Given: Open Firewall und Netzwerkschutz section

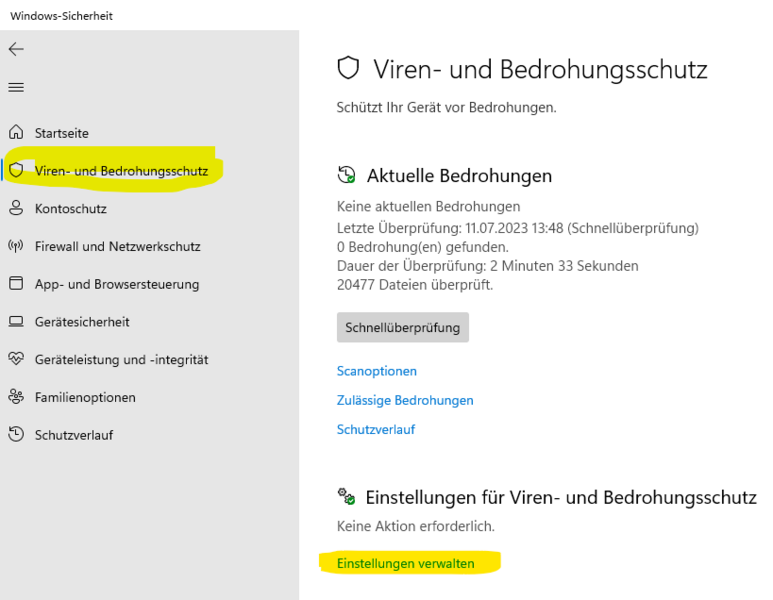Looking at the screenshot, I should pos(117,246).
